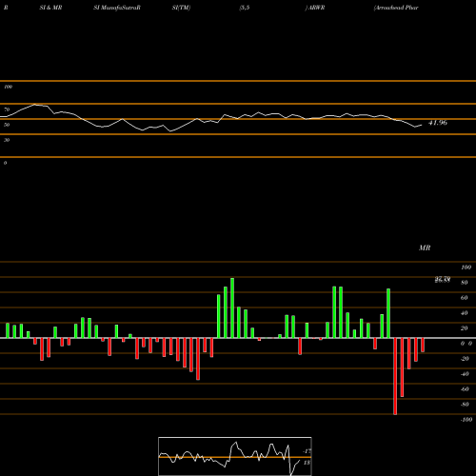Image resolution: width=476 pixels, height=476 pixels.
Task: Click the RSI value 41.96 label
Action: [438, 123]
